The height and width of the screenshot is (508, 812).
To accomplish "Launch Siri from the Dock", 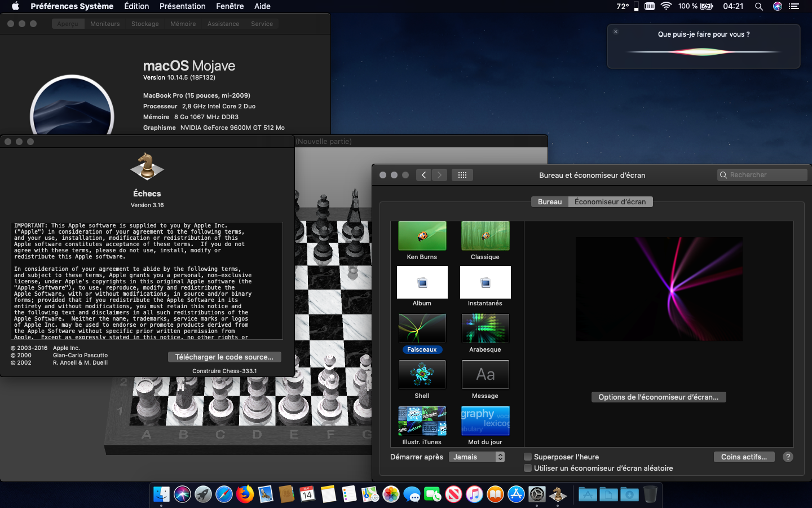I will pos(182,494).
